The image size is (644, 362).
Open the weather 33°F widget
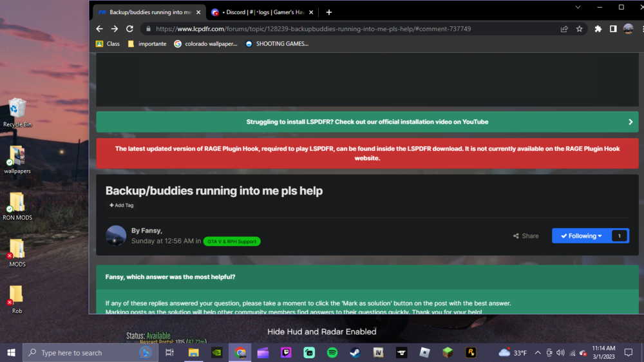coord(513,352)
